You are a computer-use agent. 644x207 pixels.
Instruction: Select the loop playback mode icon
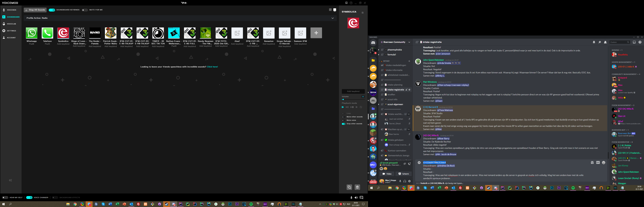coord(361,107)
